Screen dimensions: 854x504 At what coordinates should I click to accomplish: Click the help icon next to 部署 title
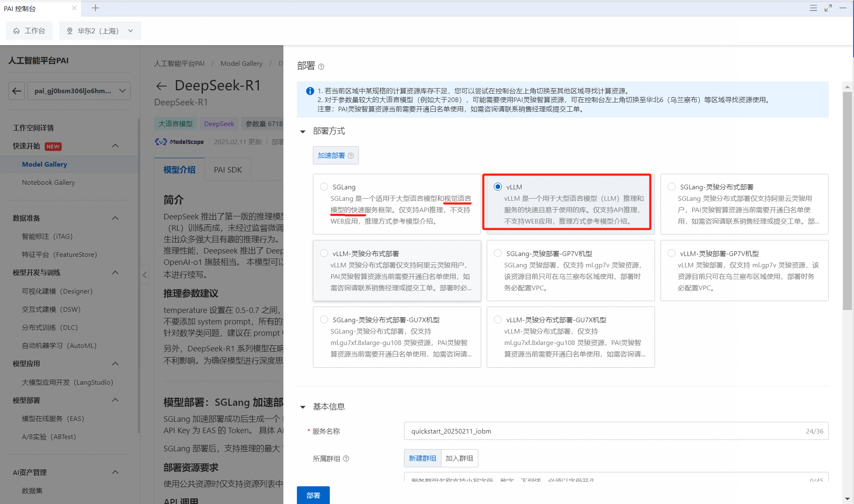[x=321, y=67]
